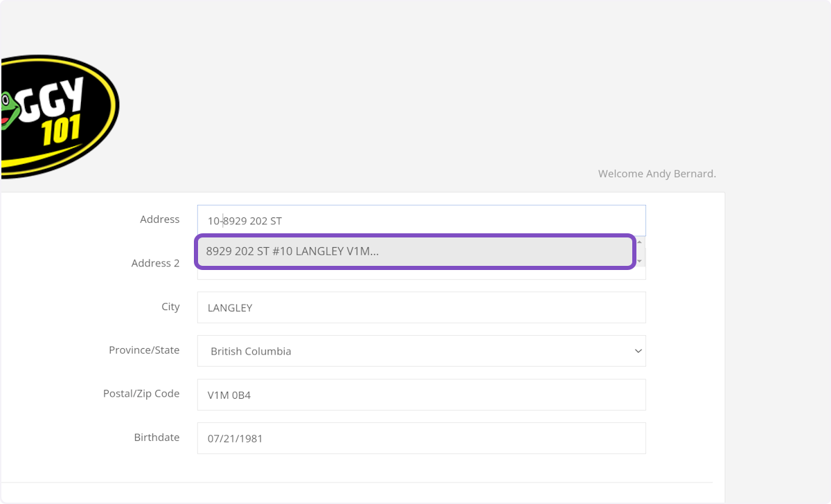Viewport: 831px width, 504px height.
Task: Click the Address 2 input field
Action: coord(421,270)
